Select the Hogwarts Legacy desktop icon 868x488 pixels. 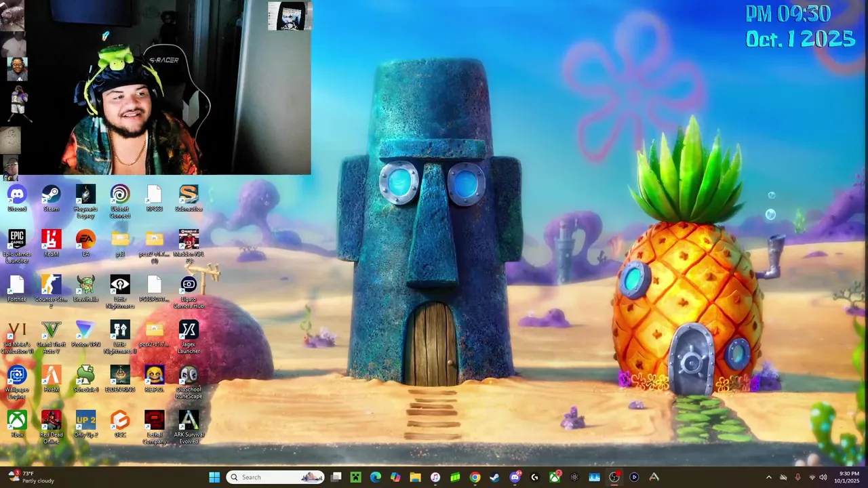[85, 201]
